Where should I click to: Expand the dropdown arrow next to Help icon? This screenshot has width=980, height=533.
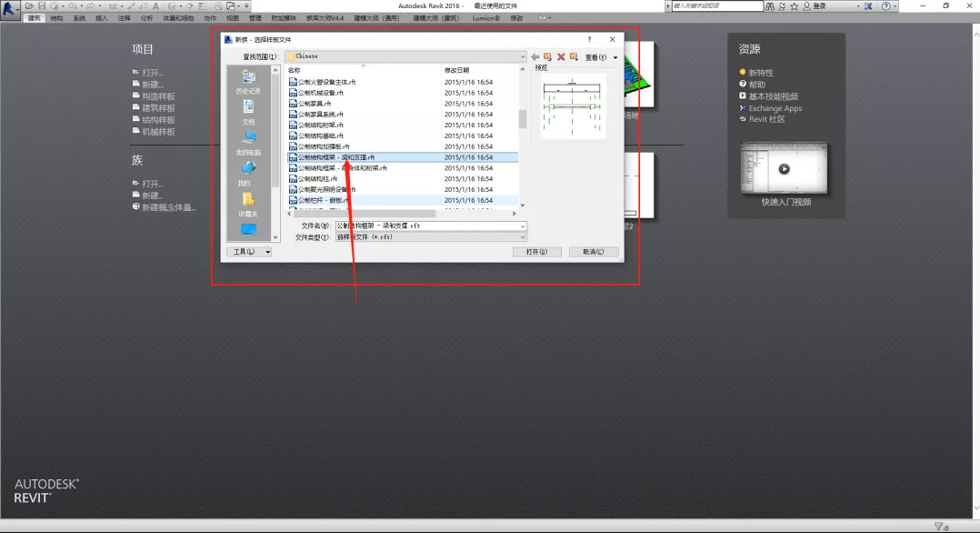(x=895, y=6)
